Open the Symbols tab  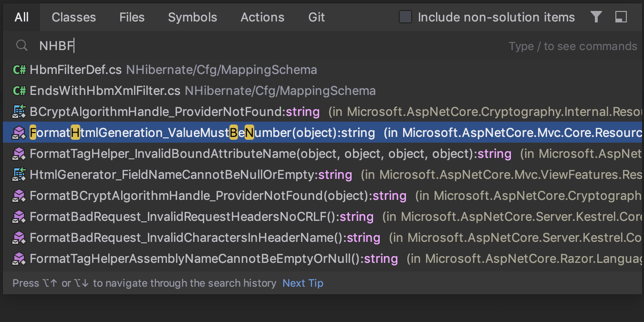click(x=192, y=17)
